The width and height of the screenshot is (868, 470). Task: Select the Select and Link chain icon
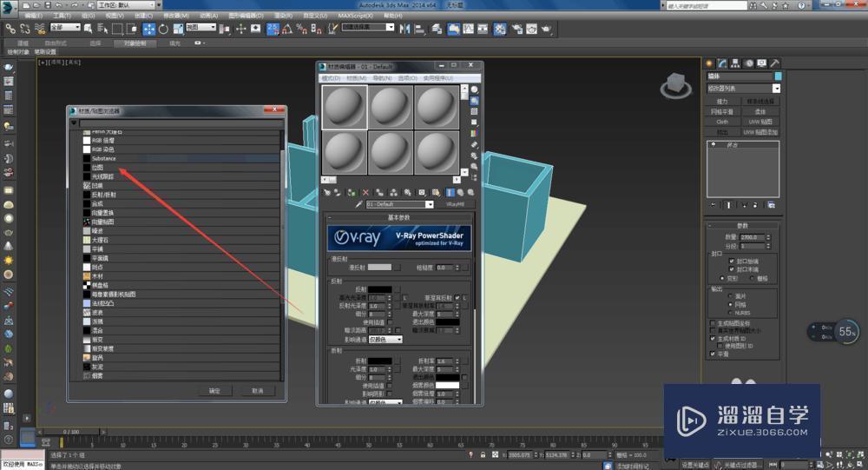tap(10, 29)
